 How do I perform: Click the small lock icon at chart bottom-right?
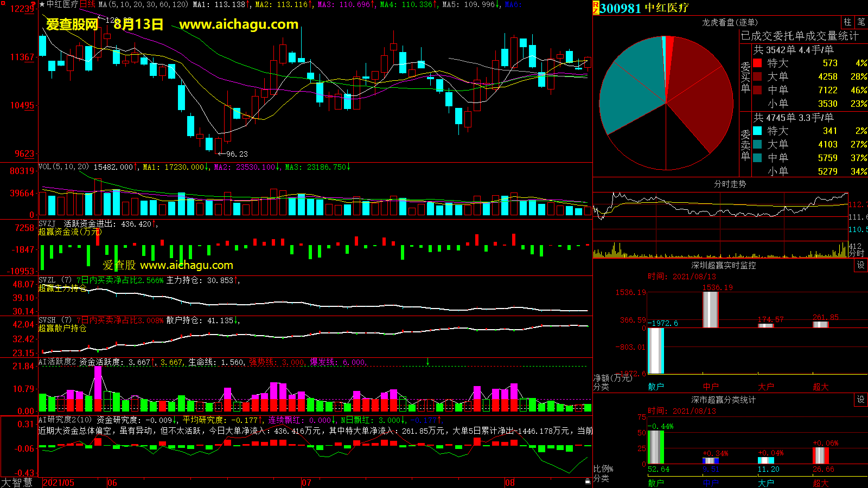(588, 481)
